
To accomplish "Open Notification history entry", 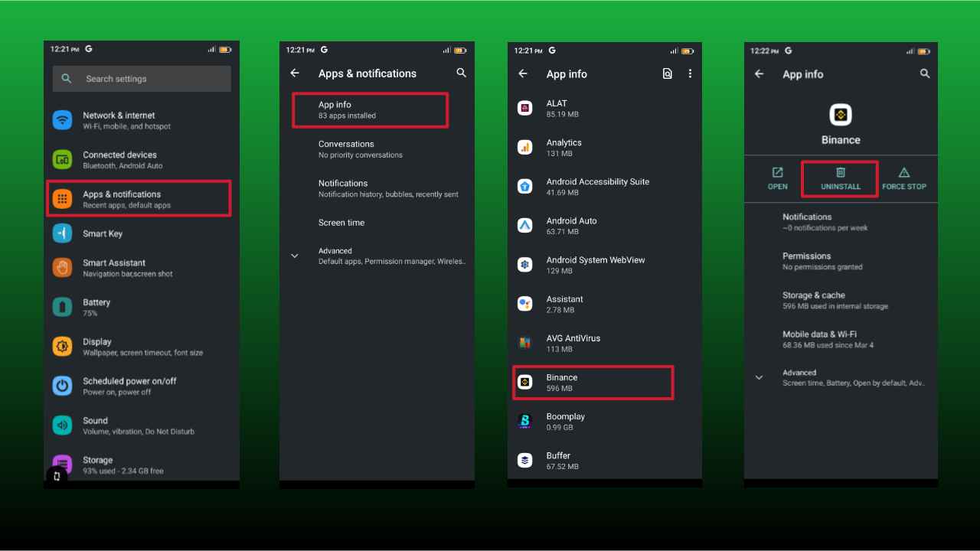I will (x=377, y=188).
